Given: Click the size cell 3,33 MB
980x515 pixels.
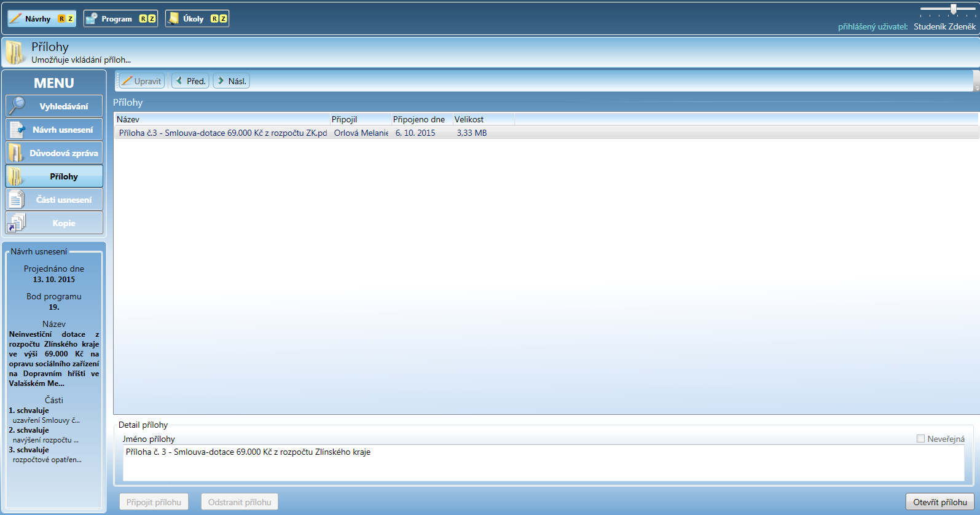Looking at the screenshot, I should click(x=472, y=133).
